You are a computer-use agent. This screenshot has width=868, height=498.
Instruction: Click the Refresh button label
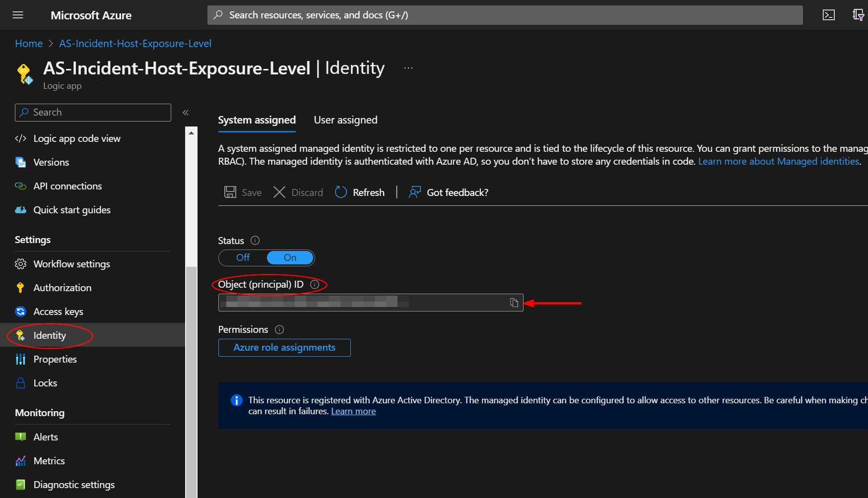click(x=369, y=192)
